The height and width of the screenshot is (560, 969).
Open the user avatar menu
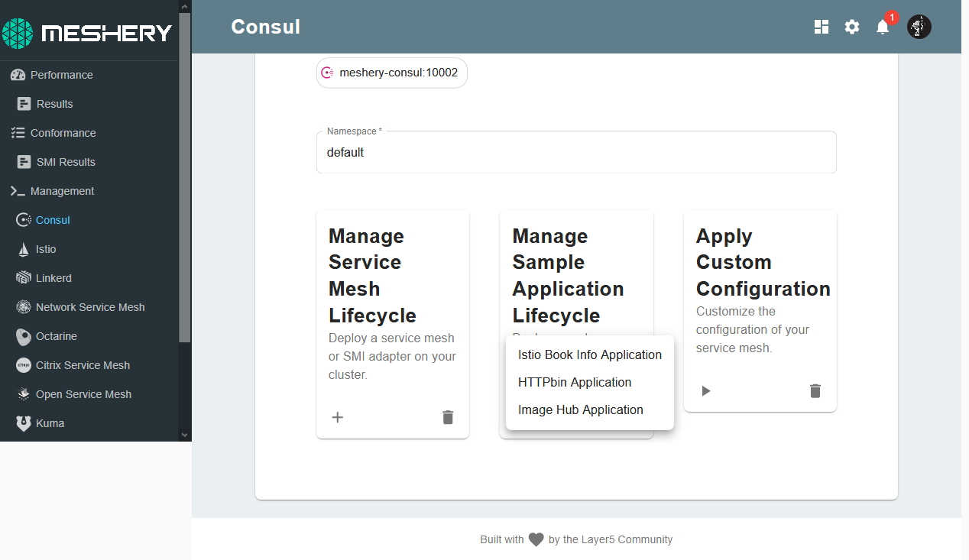919,28
